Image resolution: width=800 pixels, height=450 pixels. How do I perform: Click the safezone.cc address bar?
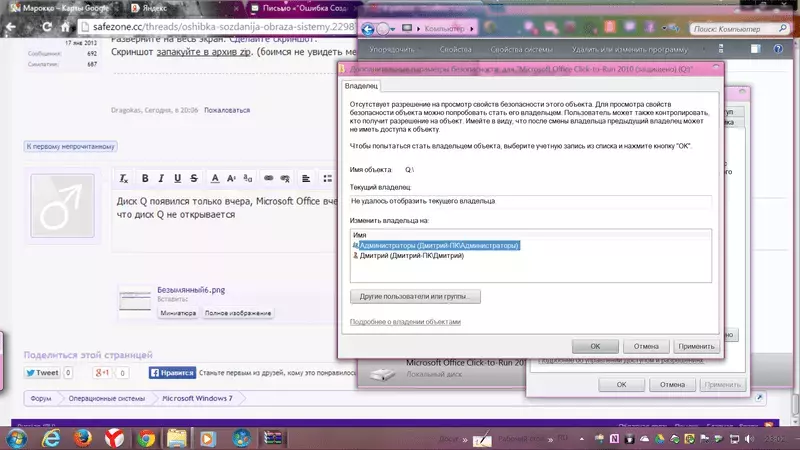pos(217,27)
